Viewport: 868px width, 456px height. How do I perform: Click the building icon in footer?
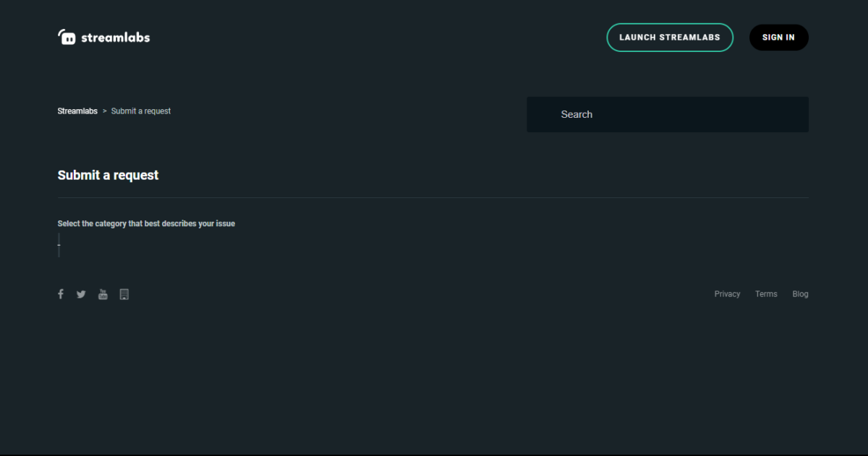(124, 294)
